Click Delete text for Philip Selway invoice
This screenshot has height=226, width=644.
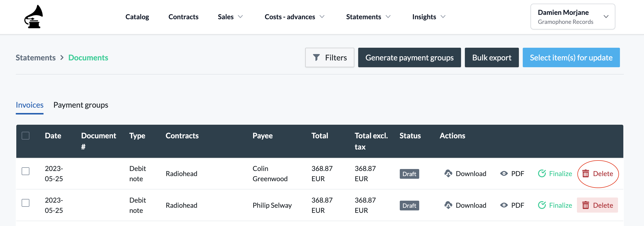[x=603, y=205]
